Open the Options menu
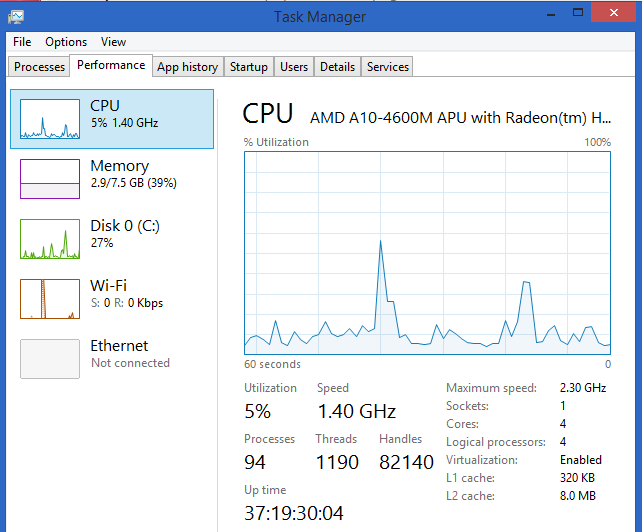The height and width of the screenshot is (532, 642). (x=66, y=42)
